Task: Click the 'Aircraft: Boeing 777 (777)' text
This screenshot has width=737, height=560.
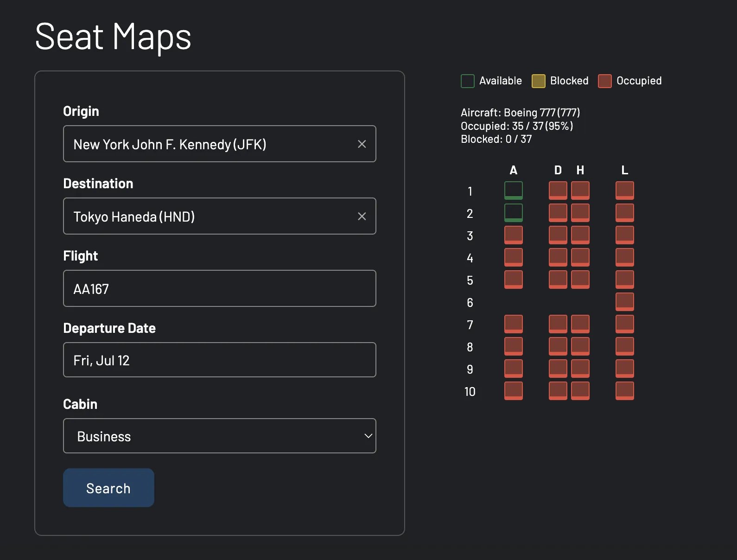Action: point(521,113)
